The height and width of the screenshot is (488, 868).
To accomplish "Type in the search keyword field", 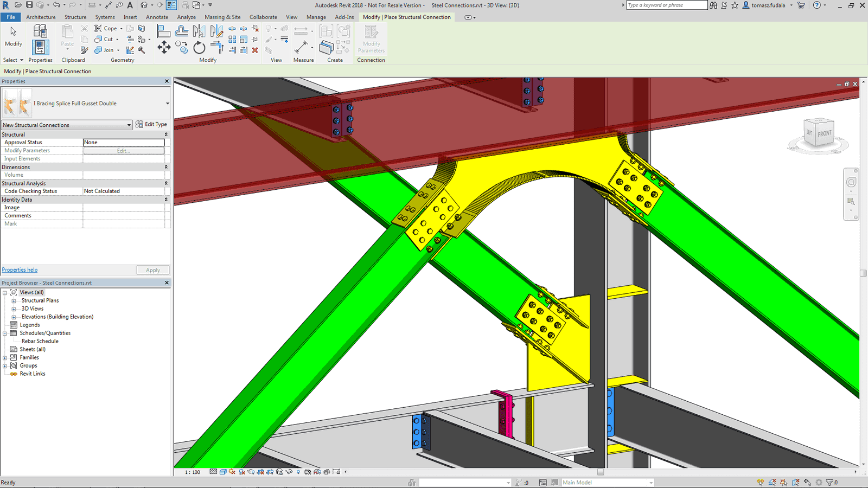I will [666, 5].
